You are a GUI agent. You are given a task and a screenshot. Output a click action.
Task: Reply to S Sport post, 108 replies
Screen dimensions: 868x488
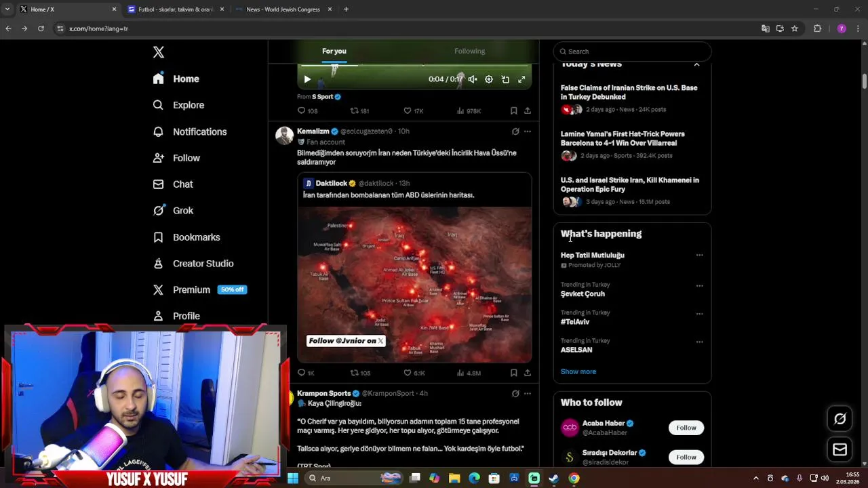307,110
